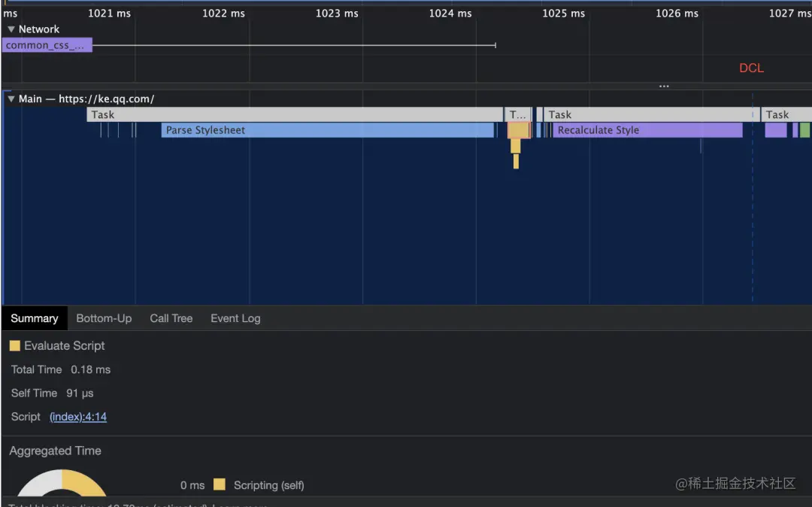Select the Parse Stylesheet event bar

pos(327,130)
